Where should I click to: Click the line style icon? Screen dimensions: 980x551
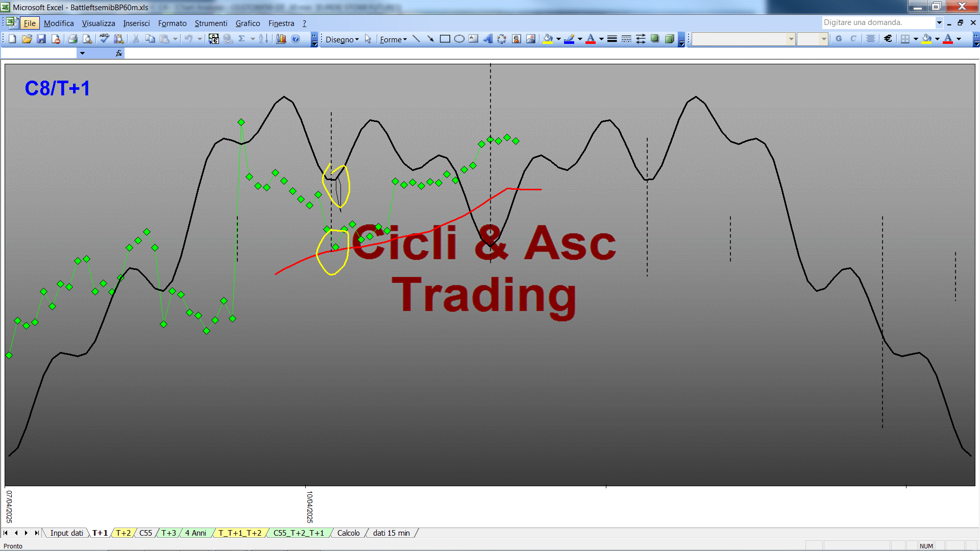coord(612,39)
